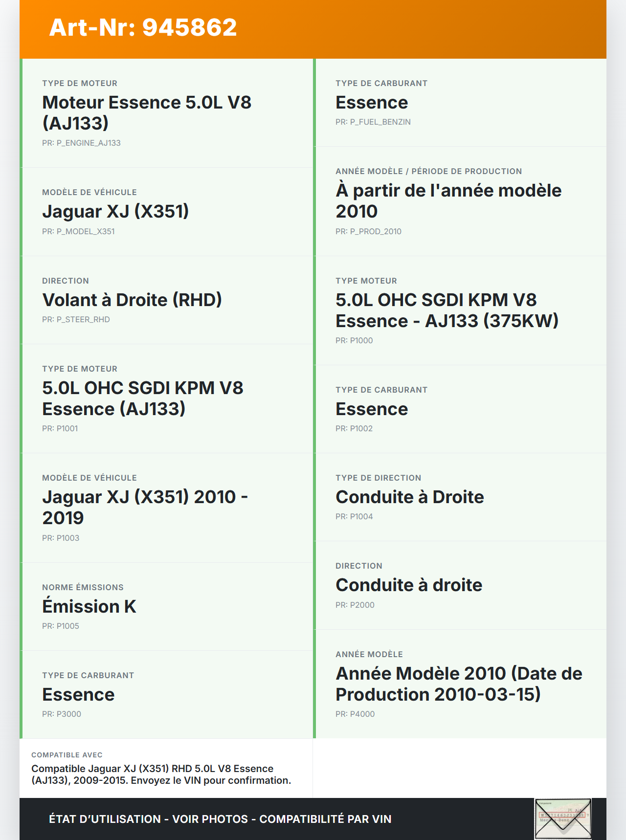Click the Émission K norm entry

[x=89, y=606]
